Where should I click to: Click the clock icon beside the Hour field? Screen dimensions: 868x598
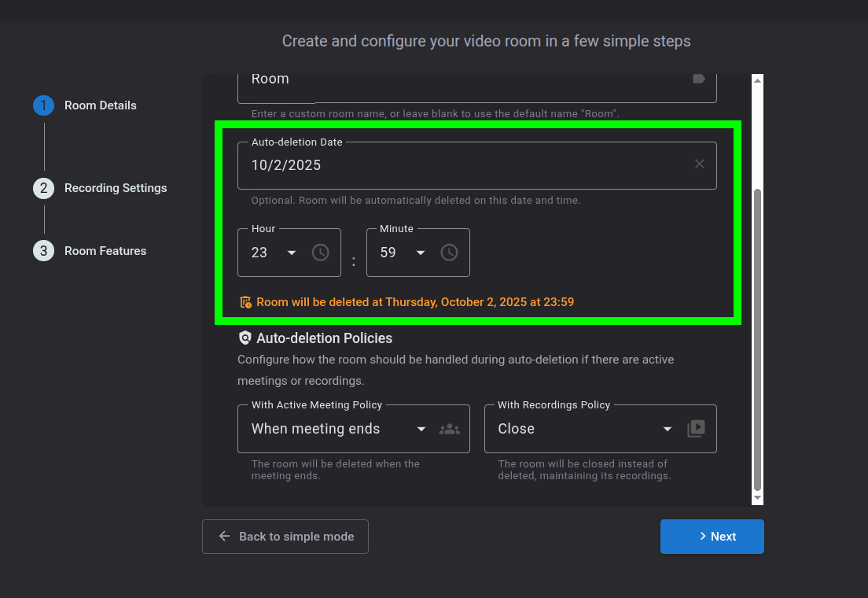pyautogui.click(x=320, y=253)
